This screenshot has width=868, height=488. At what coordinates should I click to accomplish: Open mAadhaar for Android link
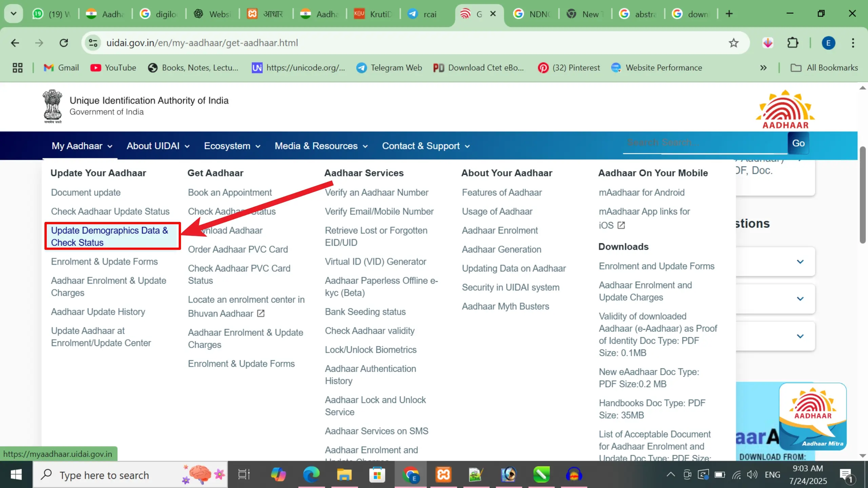point(642,192)
